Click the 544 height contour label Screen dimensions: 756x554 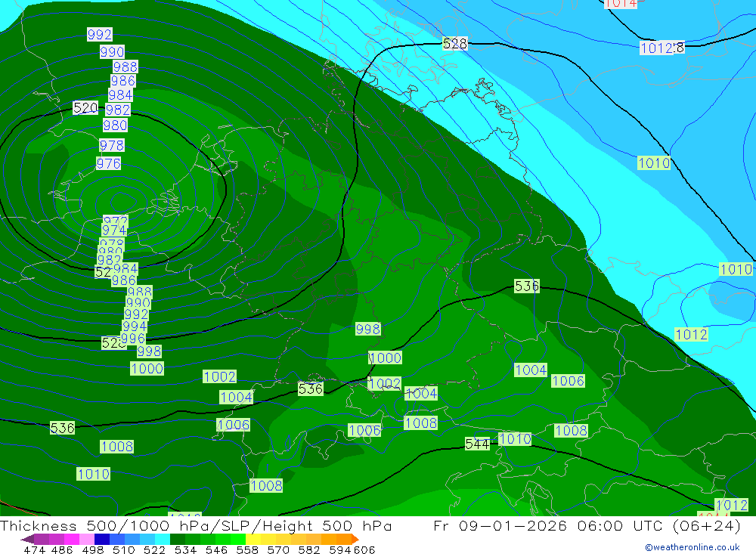[477, 444]
